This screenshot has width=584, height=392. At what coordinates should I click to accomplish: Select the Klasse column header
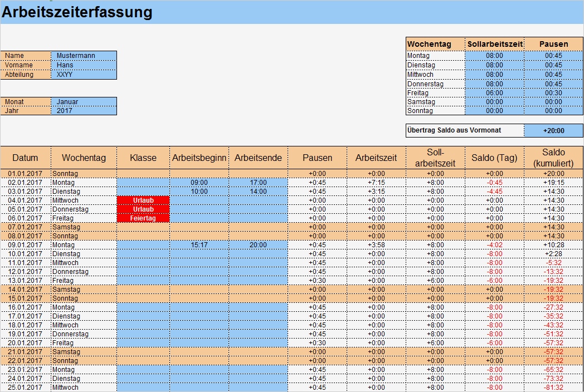coord(143,158)
